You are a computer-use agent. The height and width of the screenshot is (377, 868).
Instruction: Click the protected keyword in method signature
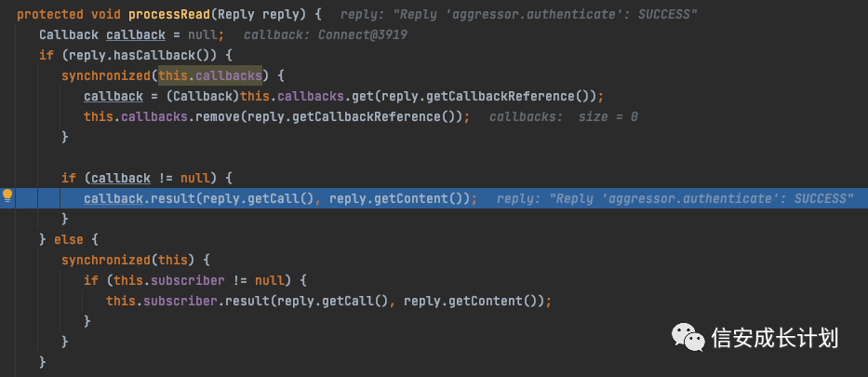click(50, 14)
